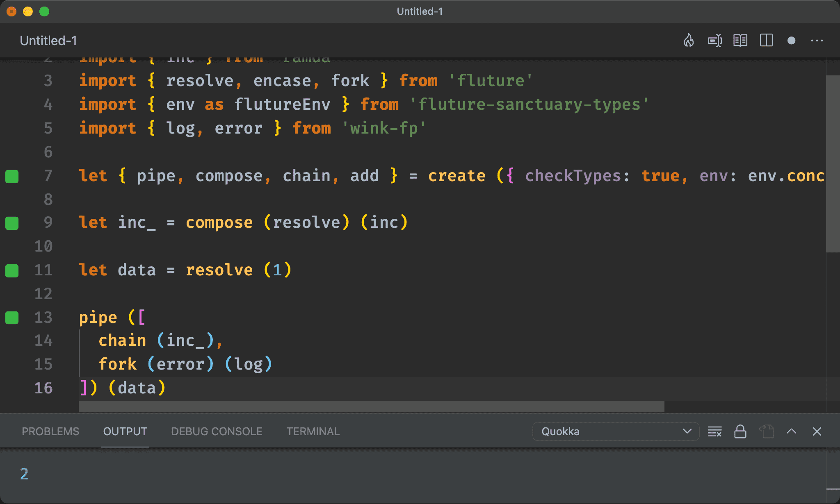The height and width of the screenshot is (504, 840).
Task: Switch to the PROBLEMS tab
Action: tap(50, 431)
